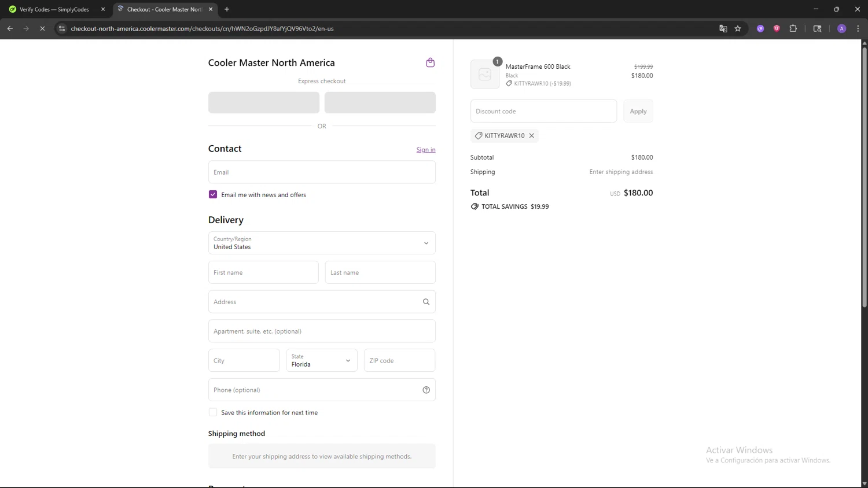This screenshot has height=488, width=868.
Task: Click the Phone (optional) field
Action: [322, 390]
